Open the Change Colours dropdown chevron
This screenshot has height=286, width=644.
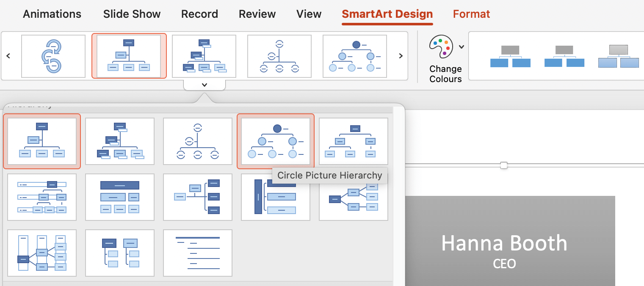click(x=462, y=47)
